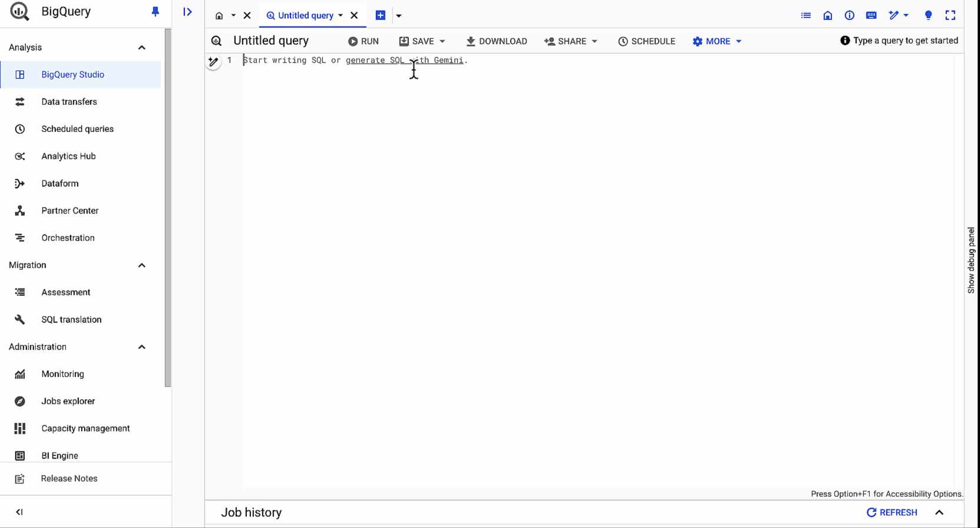The width and height of the screenshot is (980, 528).
Task: Click the info icon in top bar
Action: point(850,15)
